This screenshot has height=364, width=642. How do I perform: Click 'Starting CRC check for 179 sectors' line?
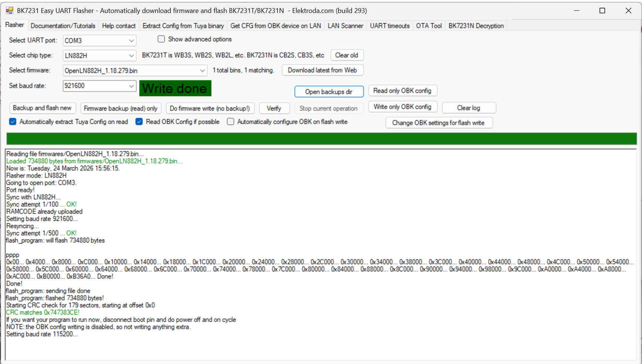click(x=81, y=305)
